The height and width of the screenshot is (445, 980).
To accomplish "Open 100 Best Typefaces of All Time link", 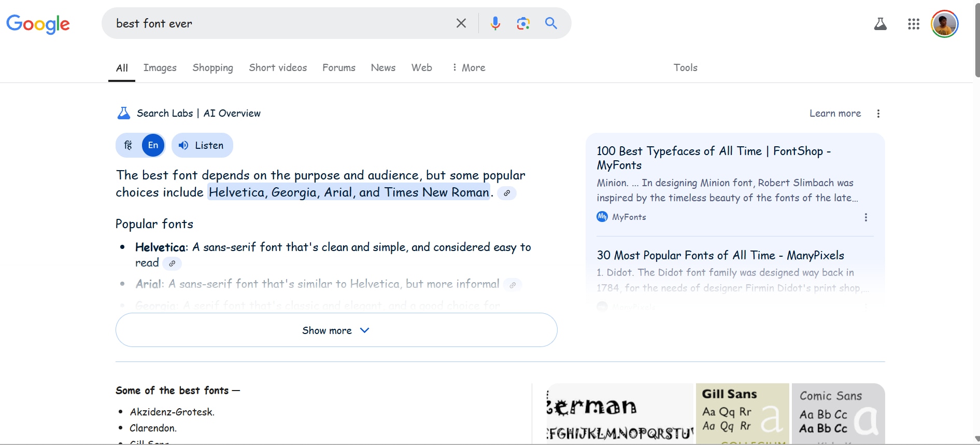I will [x=714, y=158].
